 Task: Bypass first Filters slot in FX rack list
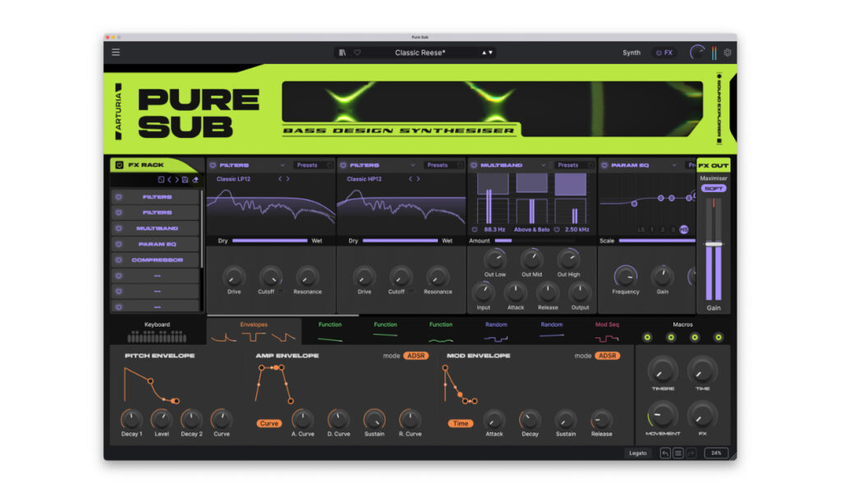coord(118,197)
